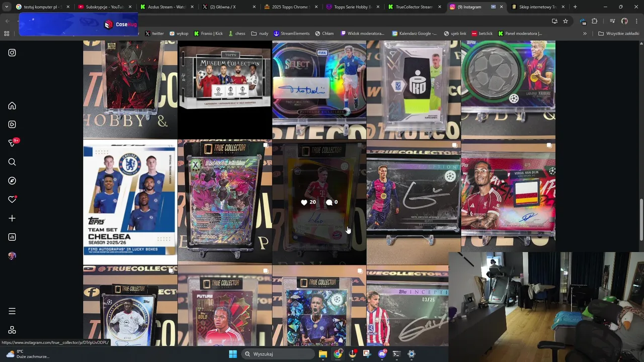644x362 pixels.
Task: Open Wszystkie zakładki folder
Action: (x=618, y=34)
